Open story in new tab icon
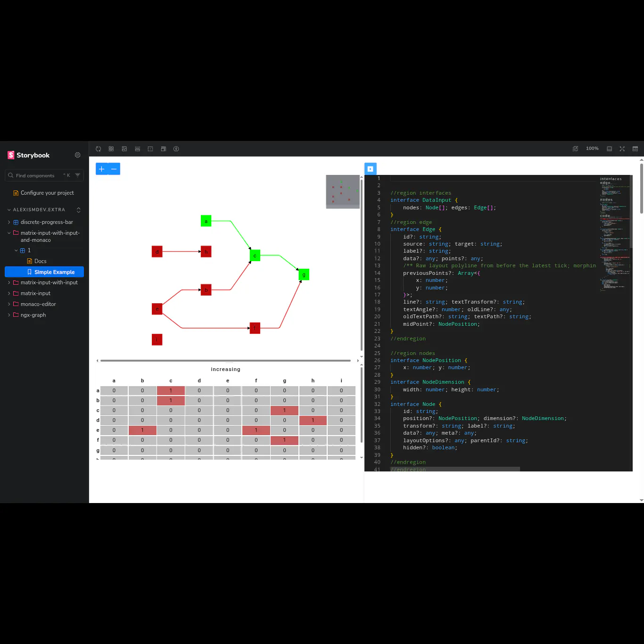 (575, 149)
